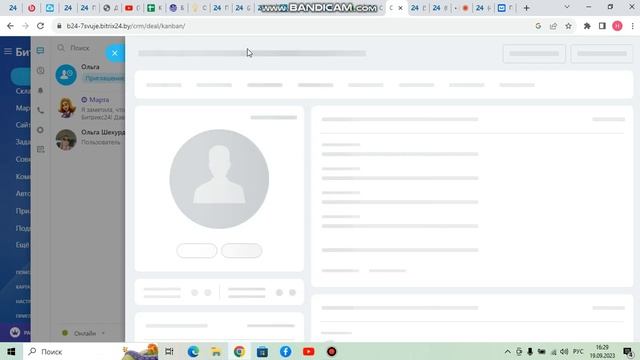The image size is (640, 360).
Task: Toggle the Bitrix24 hamburger menu
Action: point(8,51)
